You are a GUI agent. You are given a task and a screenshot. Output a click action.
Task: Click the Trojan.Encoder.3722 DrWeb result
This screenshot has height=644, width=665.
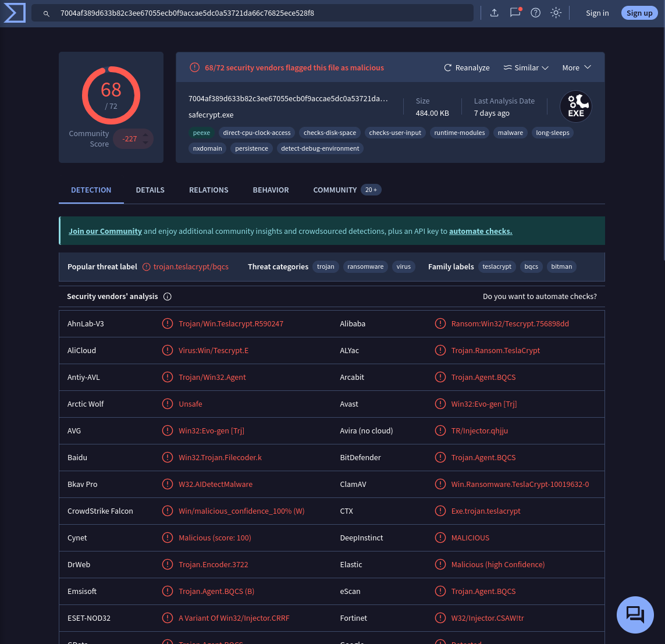click(x=214, y=564)
